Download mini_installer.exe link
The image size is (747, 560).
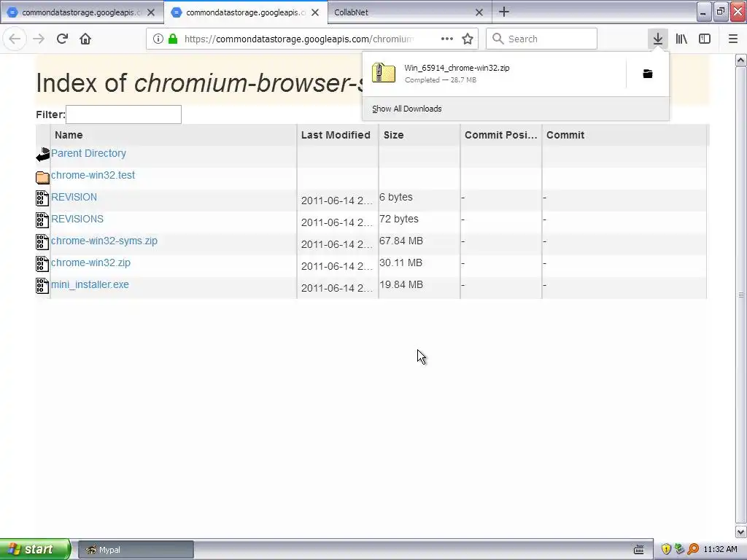point(90,285)
